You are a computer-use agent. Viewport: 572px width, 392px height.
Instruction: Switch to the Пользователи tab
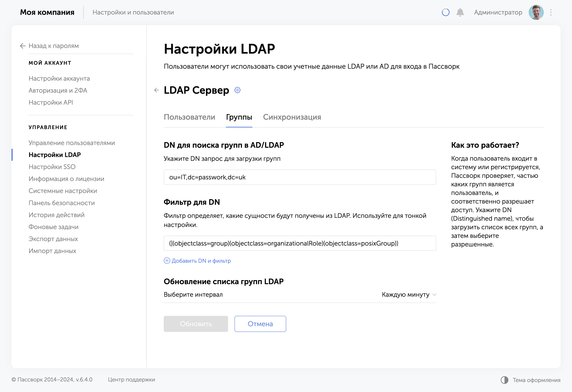pyautogui.click(x=189, y=117)
